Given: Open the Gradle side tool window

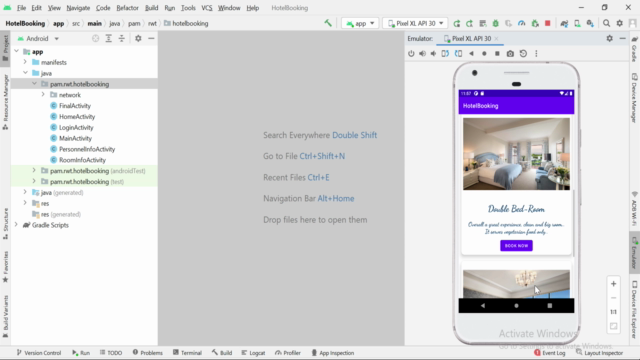Looking at the screenshot, I should [x=634, y=49].
